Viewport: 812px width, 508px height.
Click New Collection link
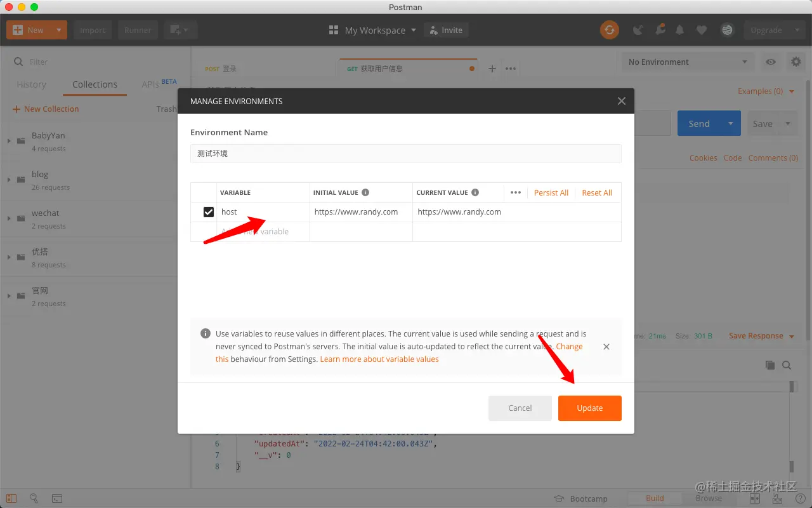(46, 109)
